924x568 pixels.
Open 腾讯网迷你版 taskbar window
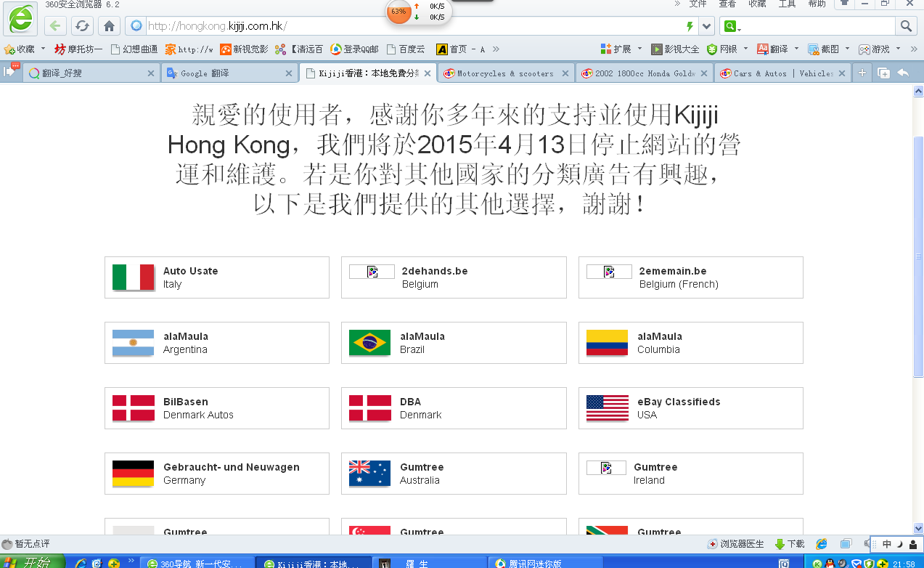[545, 563]
